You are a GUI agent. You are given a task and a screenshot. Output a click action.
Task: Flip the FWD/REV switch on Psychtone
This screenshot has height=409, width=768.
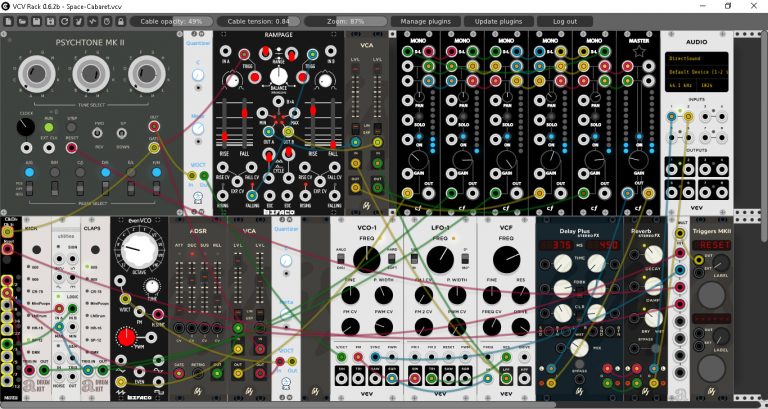click(x=98, y=133)
